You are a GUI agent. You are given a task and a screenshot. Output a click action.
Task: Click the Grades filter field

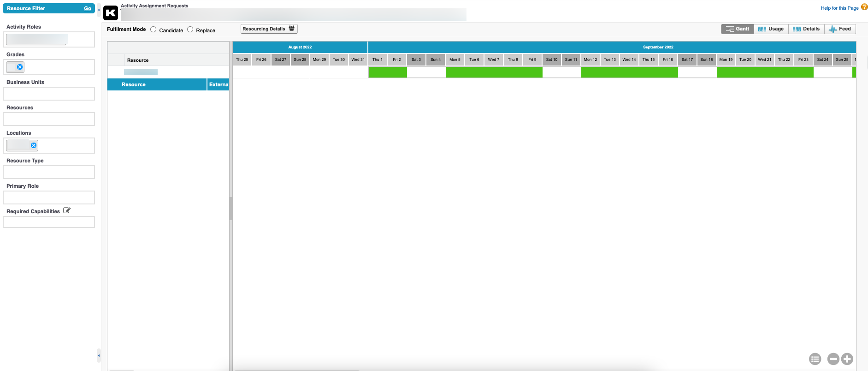coord(49,67)
